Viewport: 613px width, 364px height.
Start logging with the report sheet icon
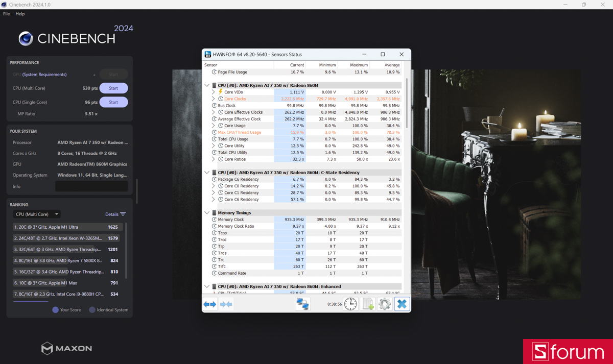368,304
